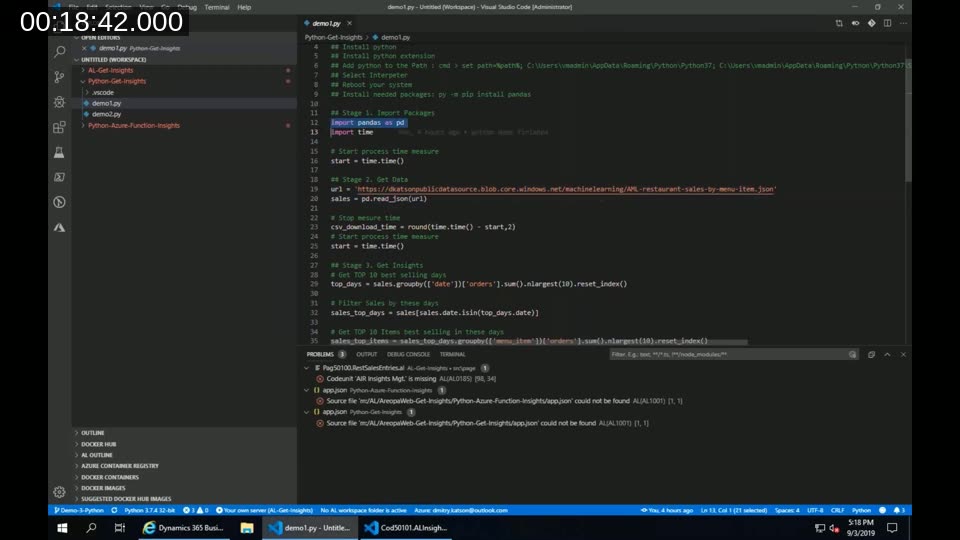Image resolution: width=960 pixels, height=540 pixels.
Task: Switch to the Output tab
Action: pos(366,354)
